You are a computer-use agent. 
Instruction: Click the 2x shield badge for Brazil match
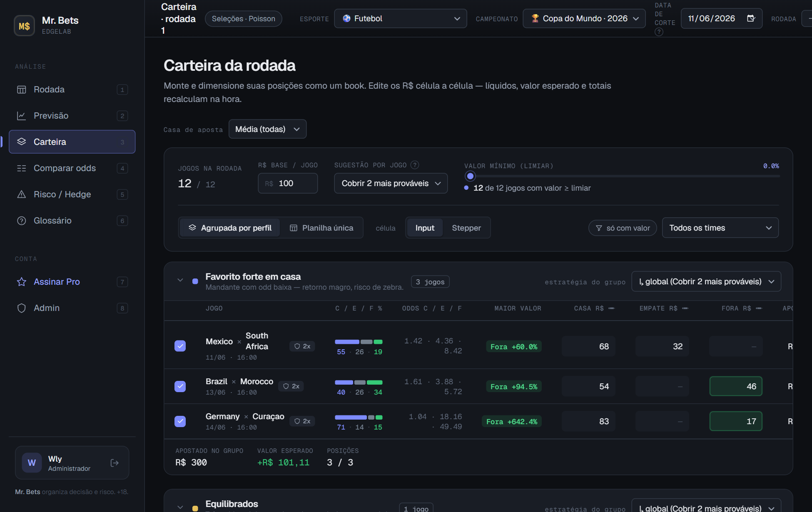291,386
